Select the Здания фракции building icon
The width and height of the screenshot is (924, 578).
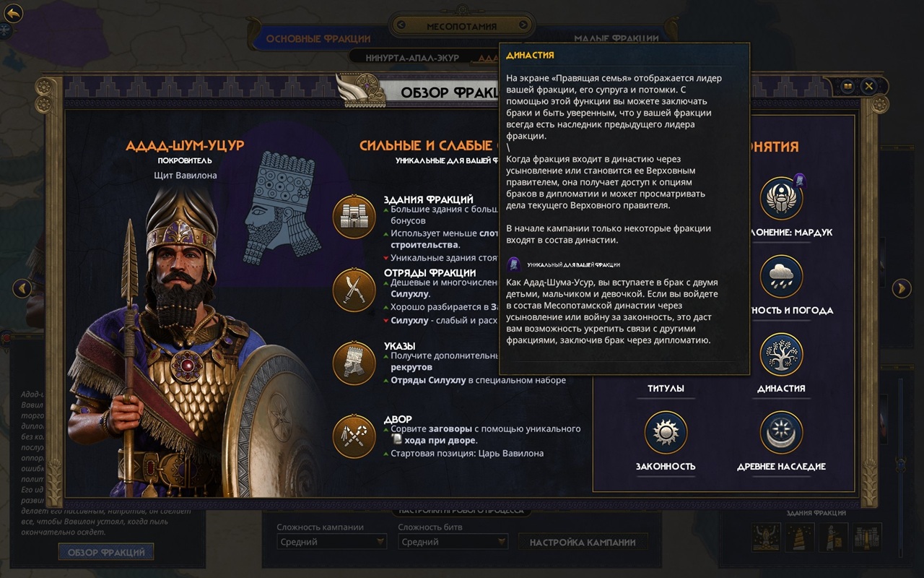pyautogui.click(x=354, y=216)
